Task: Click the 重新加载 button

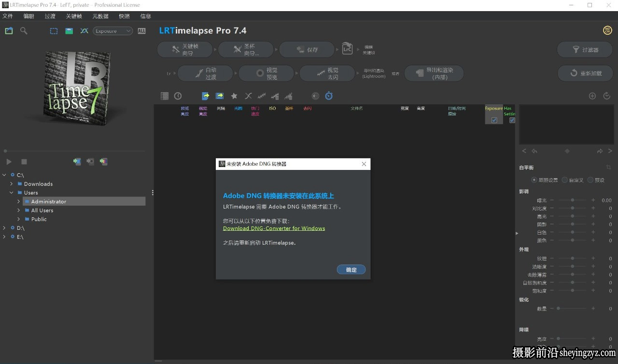Action: point(585,73)
